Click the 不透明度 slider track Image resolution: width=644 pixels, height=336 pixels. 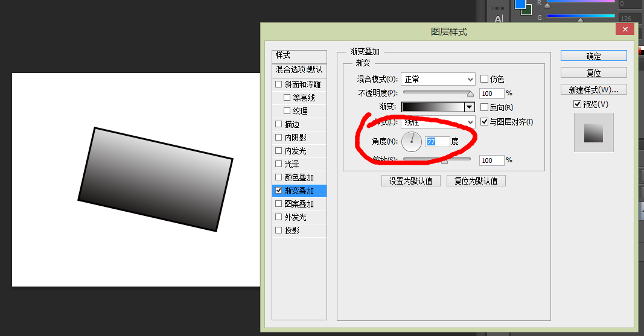coord(438,93)
